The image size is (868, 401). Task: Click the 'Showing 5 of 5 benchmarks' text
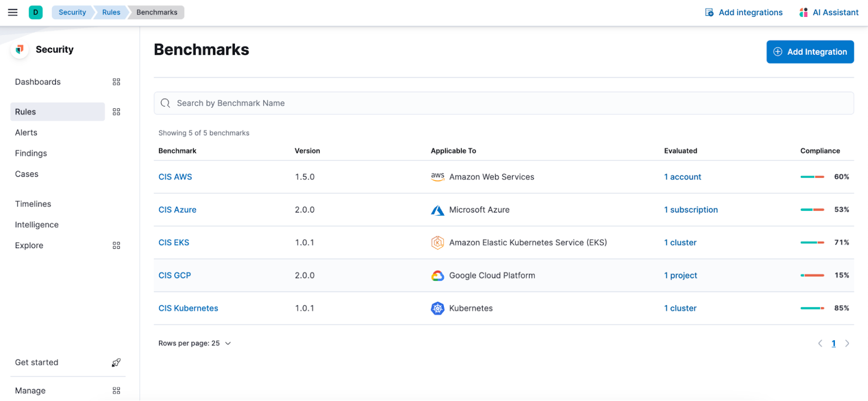[204, 133]
